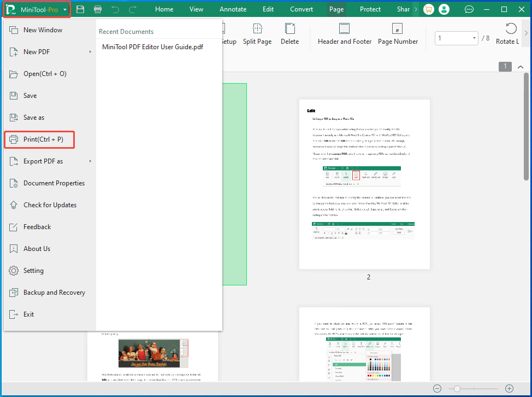Open Setting from the menu
This screenshot has width=532, height=397.
(x=33, y=271)
